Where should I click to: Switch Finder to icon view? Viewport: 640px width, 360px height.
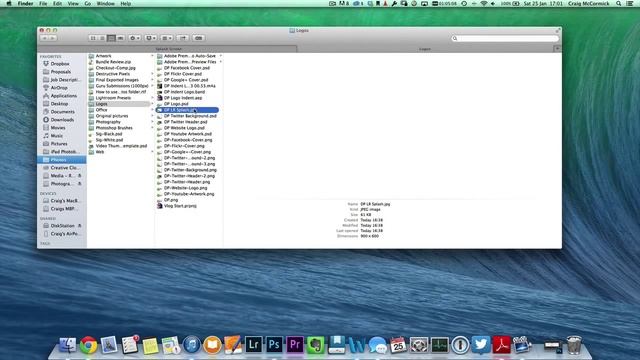[x=93, y=38]
